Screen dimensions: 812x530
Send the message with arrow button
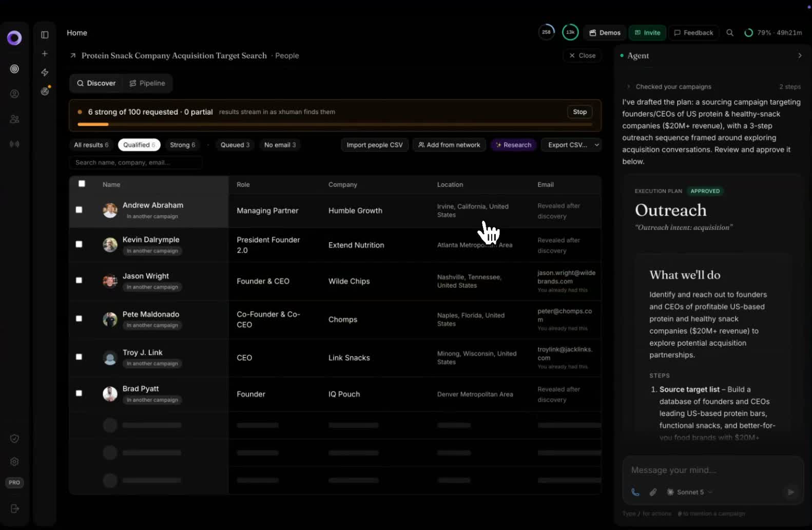(x=791, y=492)
